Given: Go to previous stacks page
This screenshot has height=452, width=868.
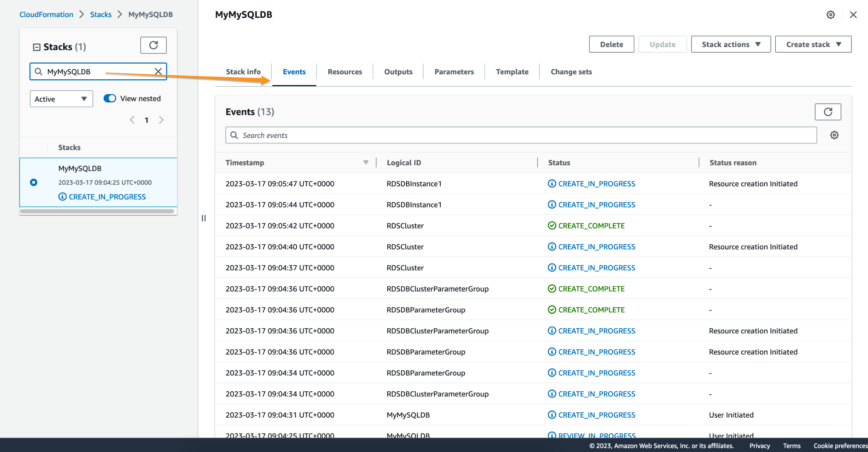Looking at the screenshot, I should tap(132, 120).
